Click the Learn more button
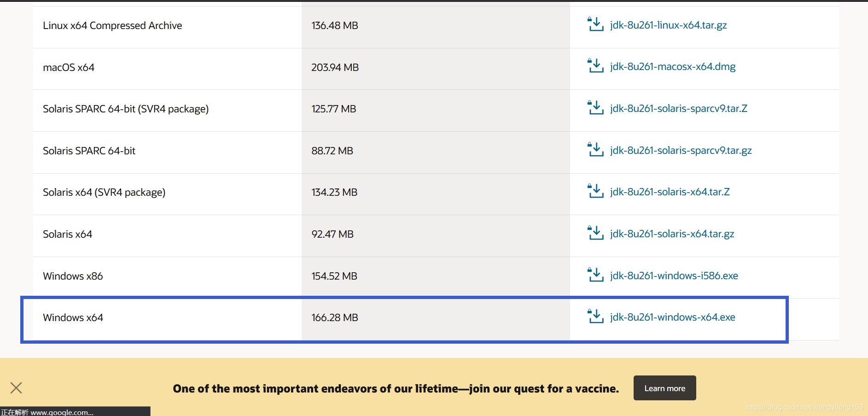 [664, 388]
